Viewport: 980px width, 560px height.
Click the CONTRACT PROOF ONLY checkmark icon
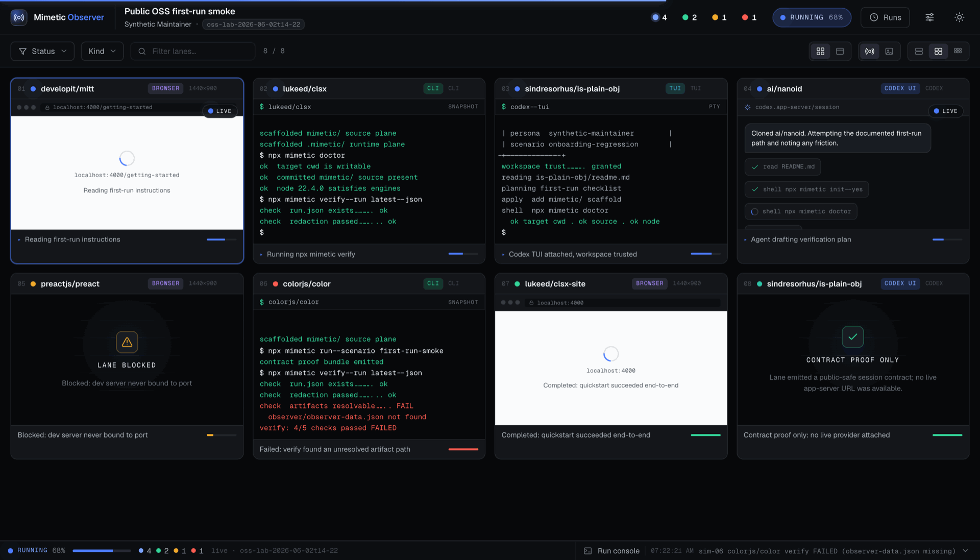(853, 337)
